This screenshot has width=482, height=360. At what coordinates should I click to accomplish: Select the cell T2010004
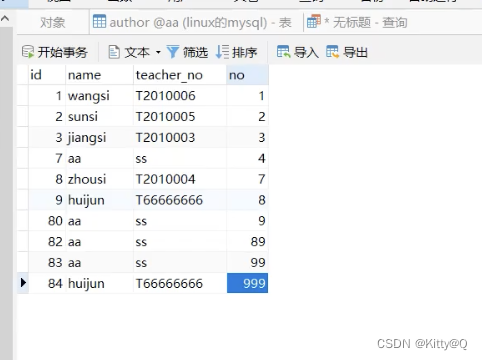click(x=180, y=179)
